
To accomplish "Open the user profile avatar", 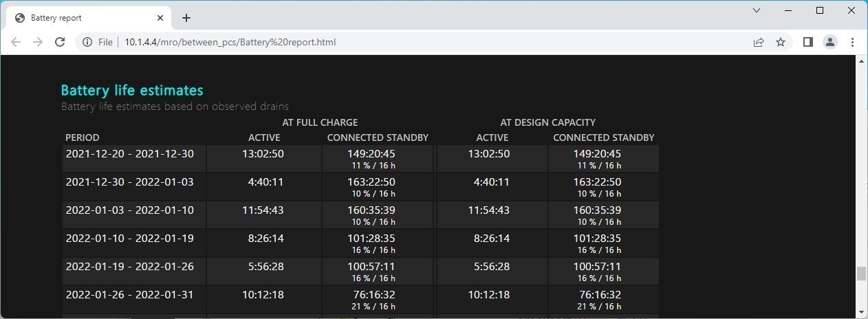I will tap(830, 42).
